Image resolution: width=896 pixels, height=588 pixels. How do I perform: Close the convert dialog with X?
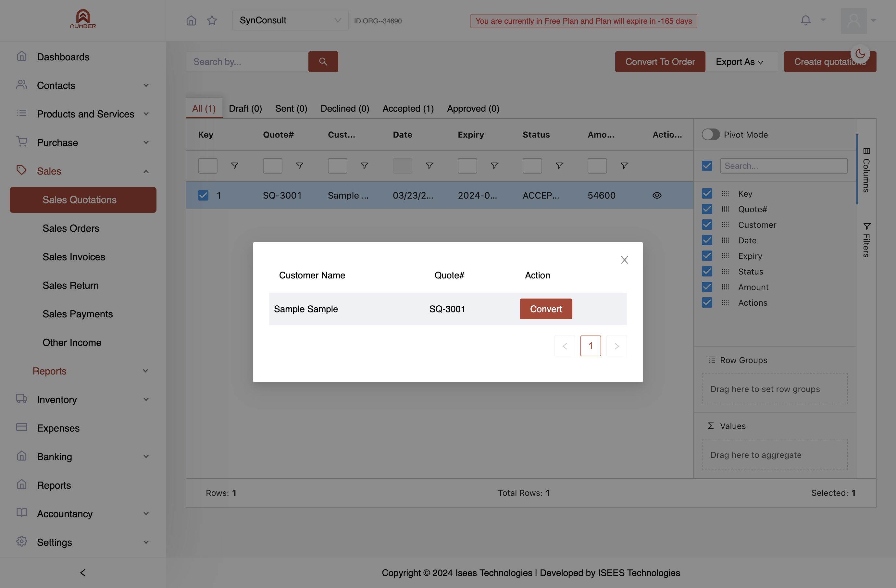[624, 260]
